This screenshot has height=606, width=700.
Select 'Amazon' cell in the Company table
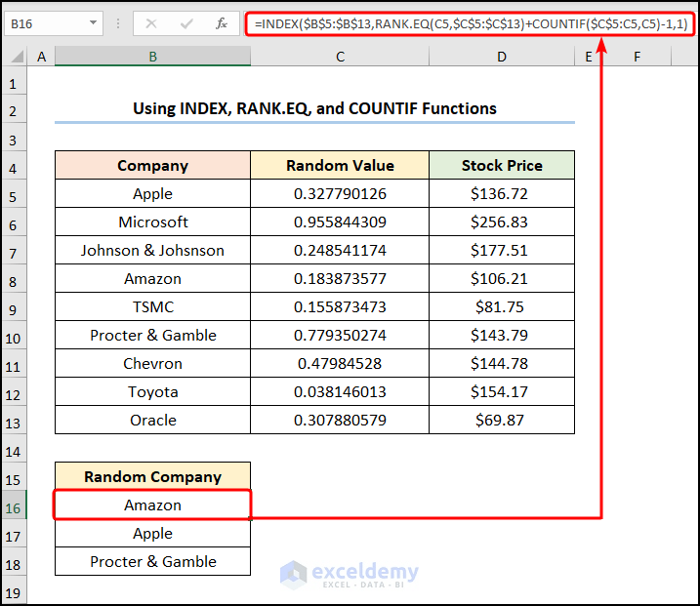click(152, 278)
